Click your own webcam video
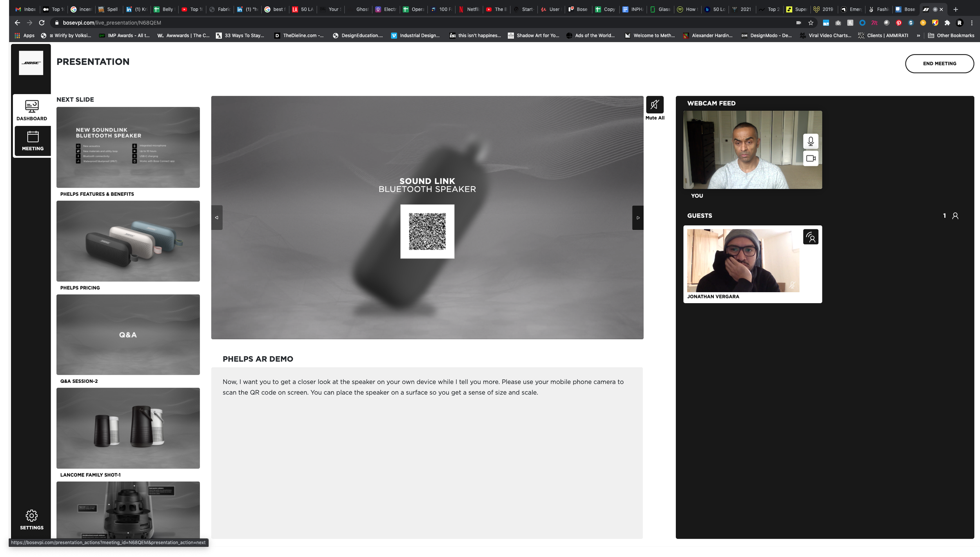Image resolution: width=980 pixels, height=557 pixels. (753, 150)
